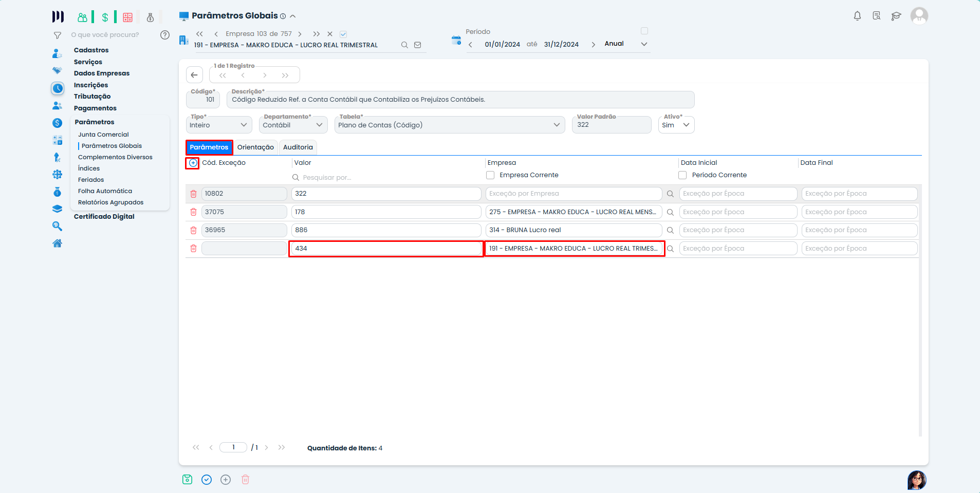Viewport: 980px width, 493px height.
Task: Check the Período Corrente checkbox
Action: point(682,175)
